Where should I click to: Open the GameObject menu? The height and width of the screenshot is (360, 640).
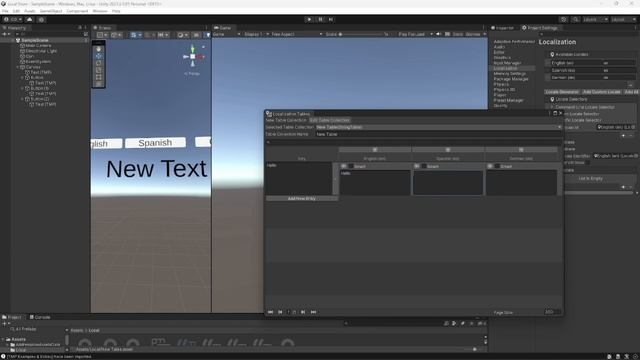(51, 11)
